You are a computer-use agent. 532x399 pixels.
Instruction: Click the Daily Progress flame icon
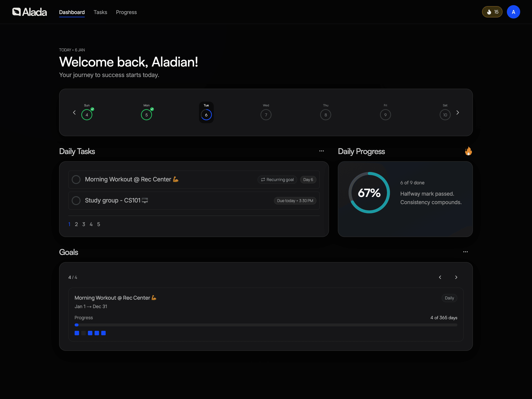pos(468,151)
